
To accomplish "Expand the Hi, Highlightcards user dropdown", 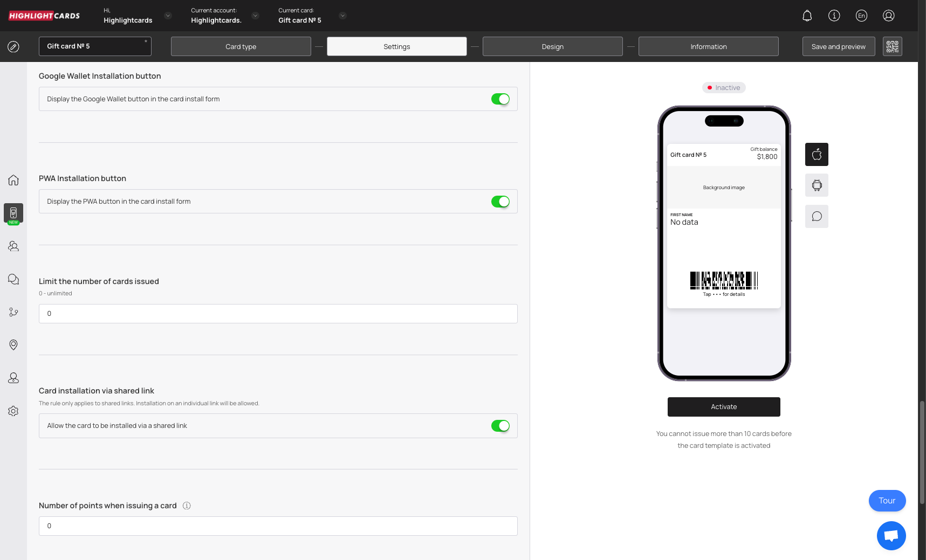I will pos(168,16).
